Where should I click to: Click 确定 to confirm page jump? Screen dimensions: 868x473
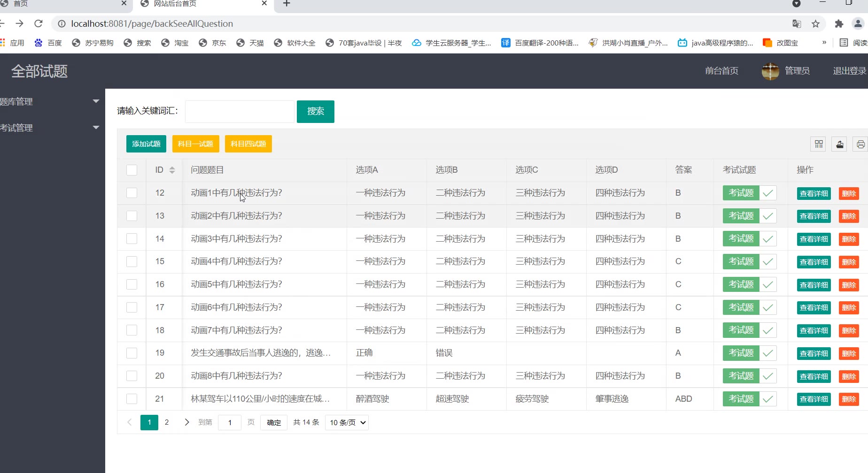pyautogui.click(x=274, y=422)
